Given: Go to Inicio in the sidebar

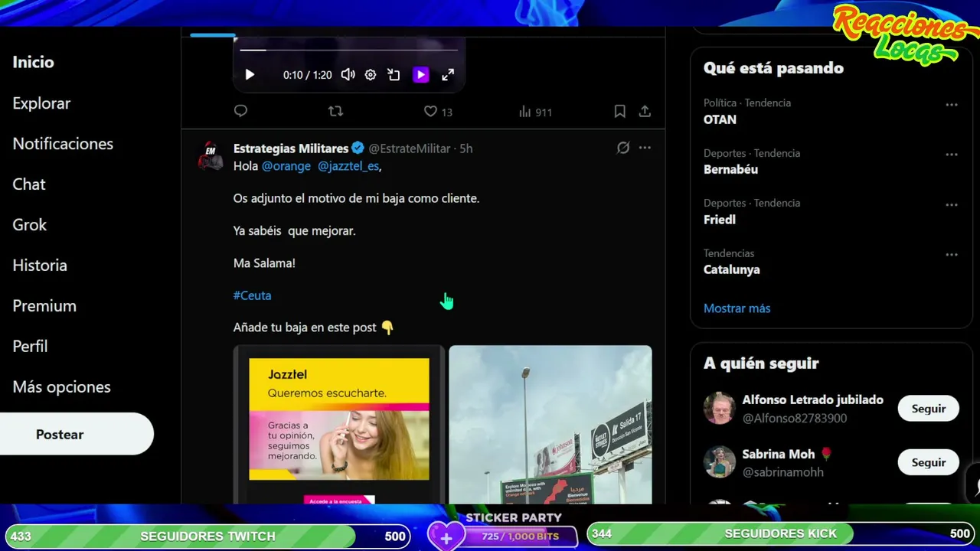Looking at the screenshot, I should 34,63.
